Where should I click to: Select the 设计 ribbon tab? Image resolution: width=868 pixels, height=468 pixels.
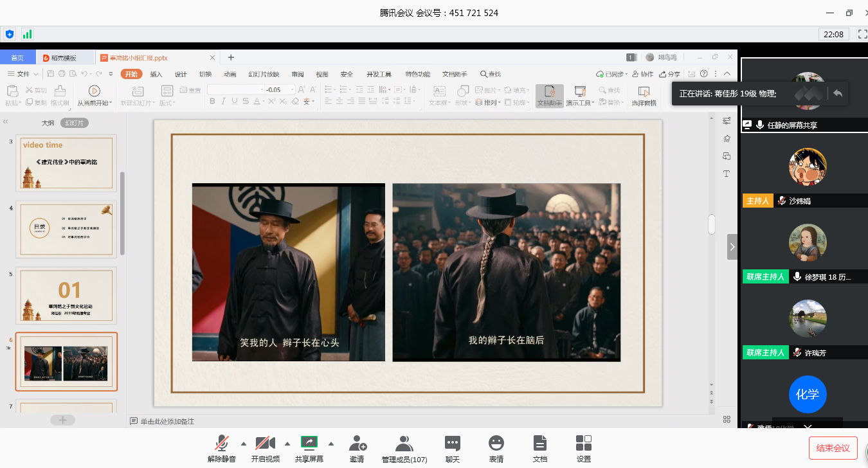point(181,74)
